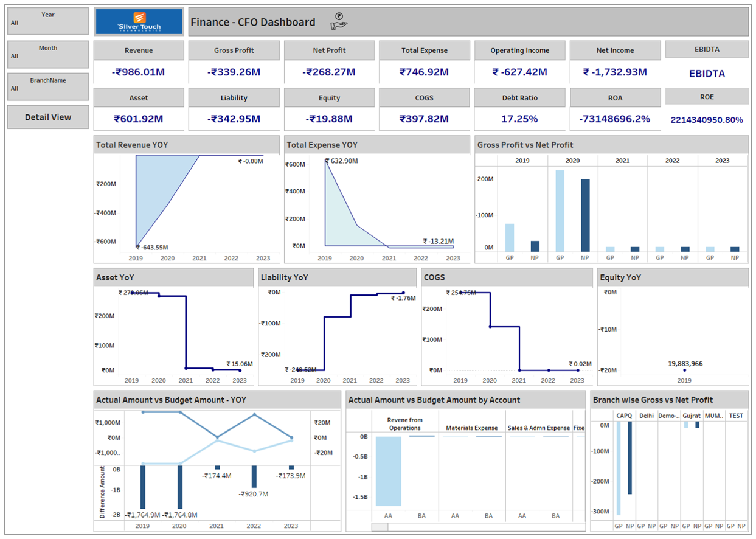The width and height of the screenshot is (756, 539).
Task: Click the 2023 marker on Asset YoY line
Action: tap(240, 370)
